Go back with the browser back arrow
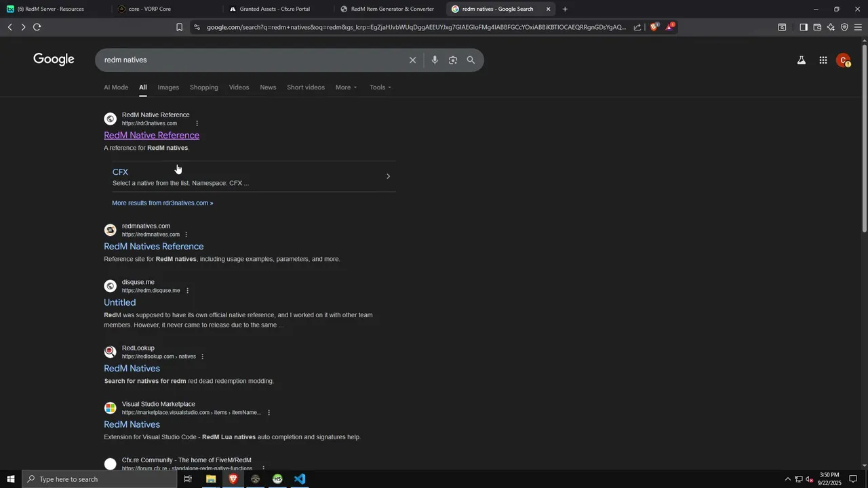The width and height of the screenshot is (868, 488). point(9,27)
